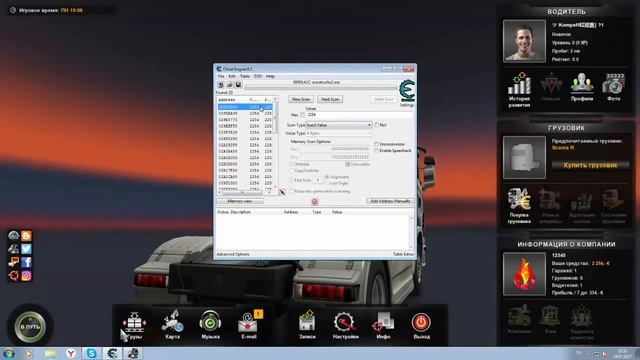Open Skype from the taskbar

91,353
